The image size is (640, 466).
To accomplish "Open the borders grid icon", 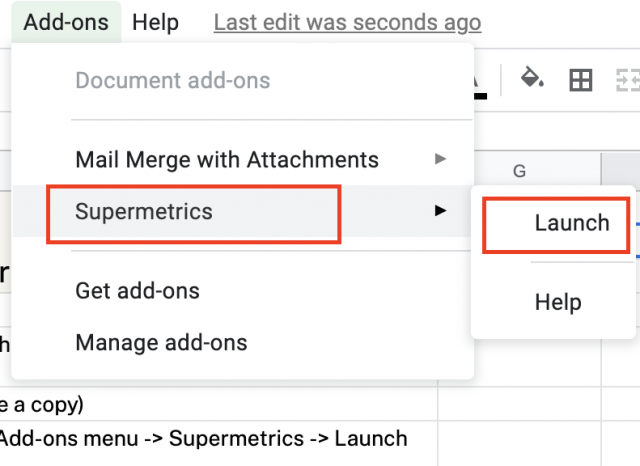I will click(x=580, y=80).
